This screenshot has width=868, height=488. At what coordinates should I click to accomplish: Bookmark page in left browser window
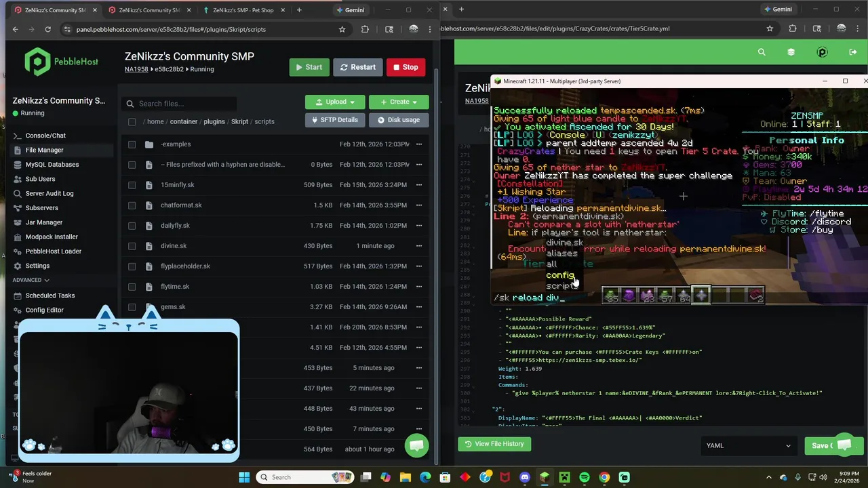pos(342,29)
